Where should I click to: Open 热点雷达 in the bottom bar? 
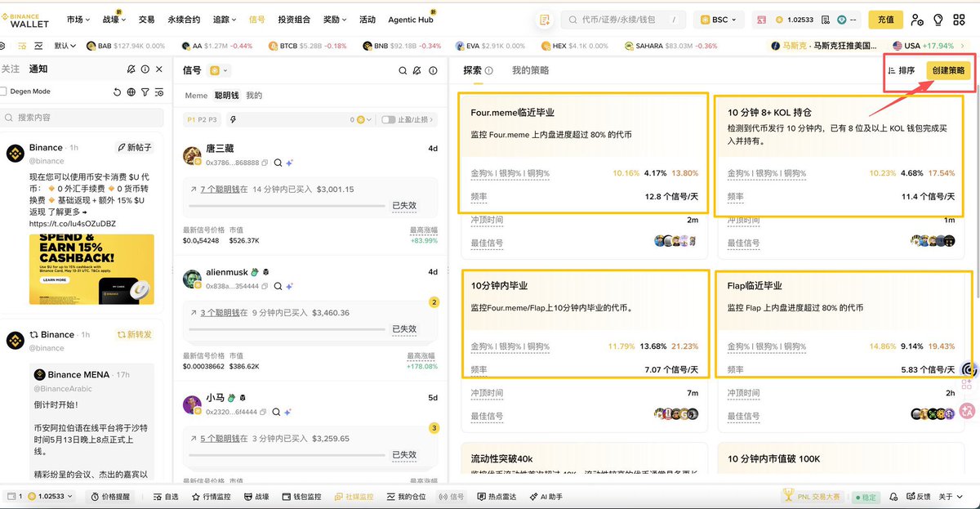497,496
